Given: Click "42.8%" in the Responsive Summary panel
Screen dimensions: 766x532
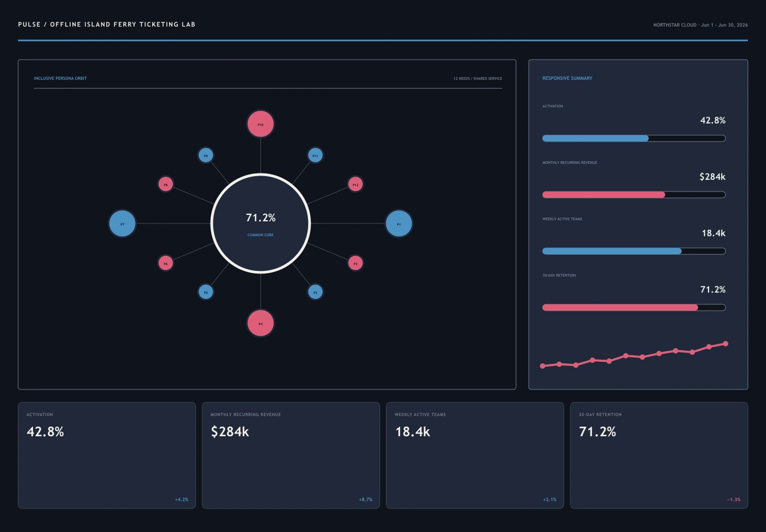Looking at the screenshot, I should pyautogui.click(x=713, y=120).
